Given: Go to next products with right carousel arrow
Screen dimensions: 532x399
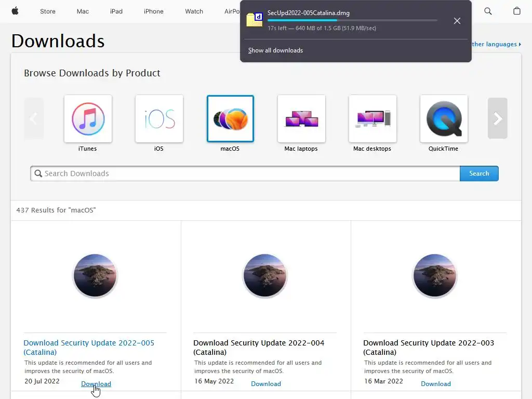Looking at the screenshot, I should coord(497,118).
